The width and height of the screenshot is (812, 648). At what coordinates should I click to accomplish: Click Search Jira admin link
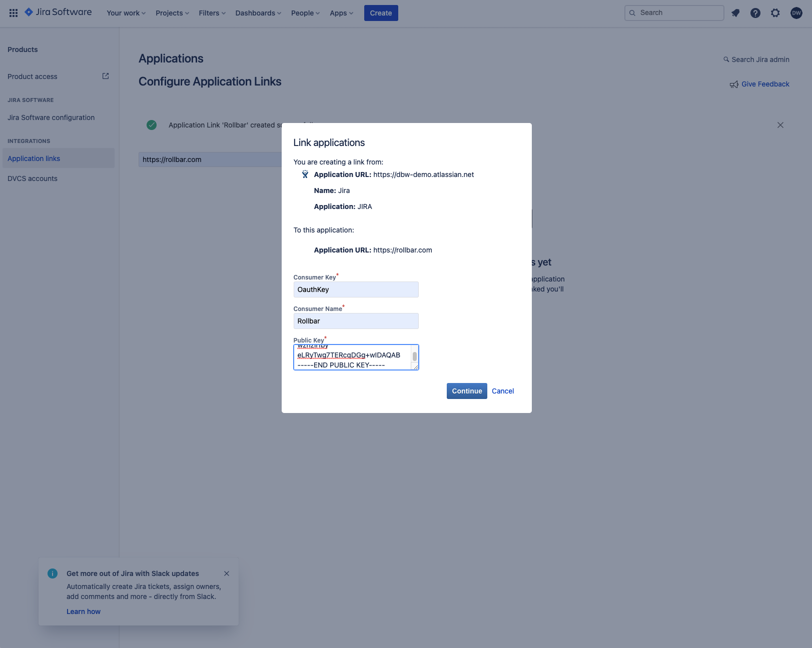(760, 59)
